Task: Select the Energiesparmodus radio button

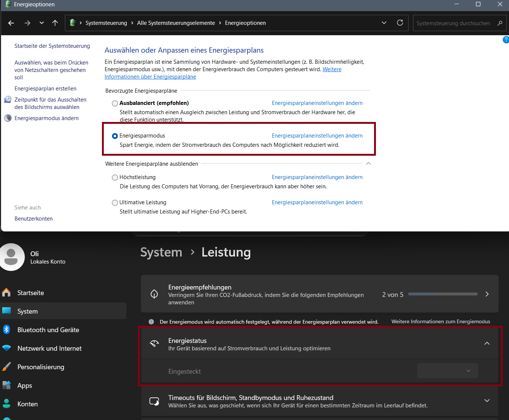Action: click(x=115, y=136)
